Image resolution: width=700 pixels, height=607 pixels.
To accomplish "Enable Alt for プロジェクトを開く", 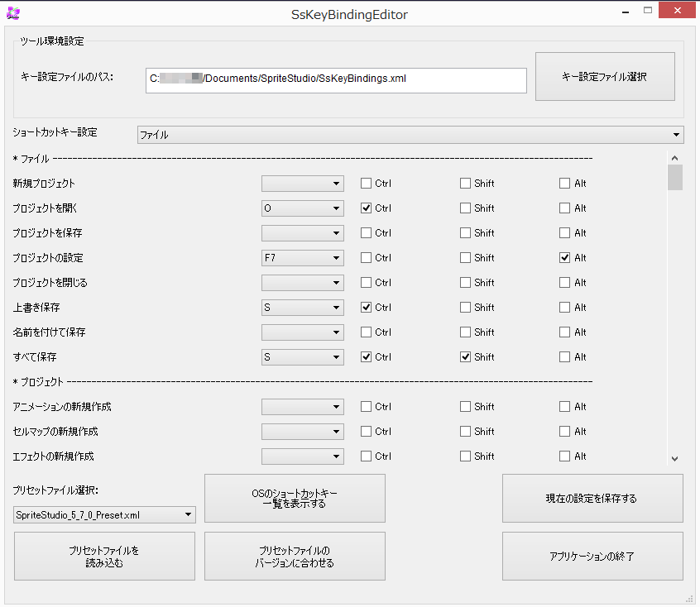I will (565, 208).
